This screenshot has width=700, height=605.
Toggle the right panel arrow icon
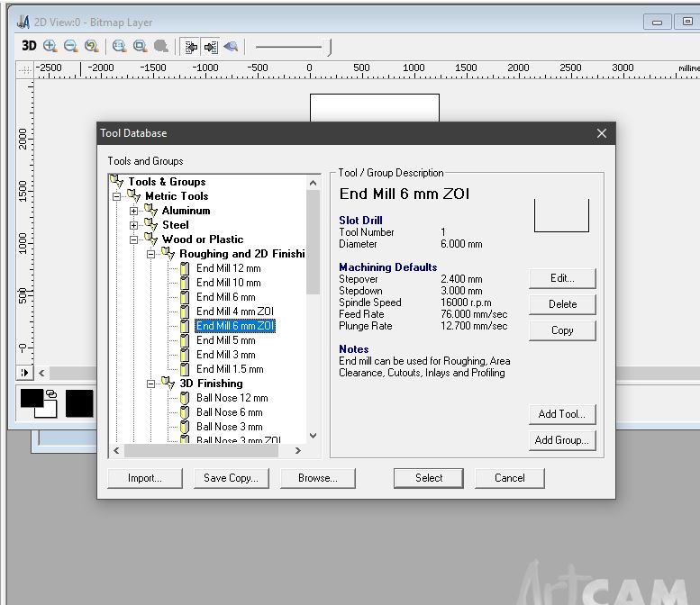211,47
